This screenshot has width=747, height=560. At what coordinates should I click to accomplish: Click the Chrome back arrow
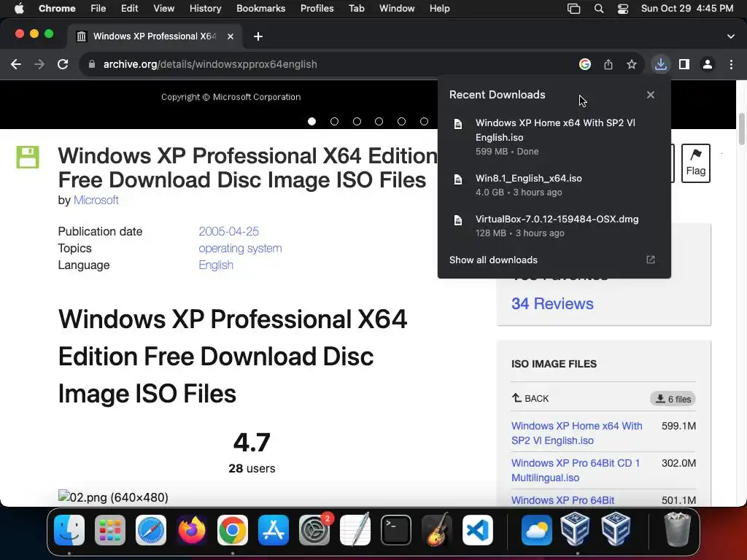click(16, 64)
